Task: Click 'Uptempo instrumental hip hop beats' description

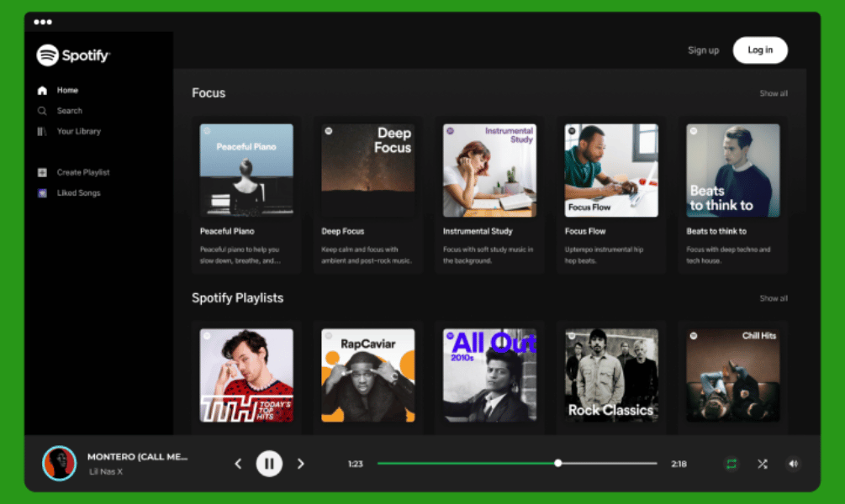Action: pyautogui.click(x=604, y=255)
